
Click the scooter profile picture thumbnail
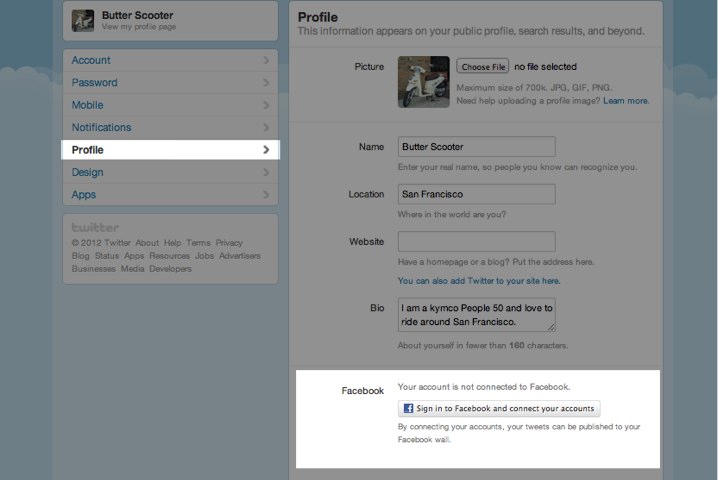tap(424, 82)
